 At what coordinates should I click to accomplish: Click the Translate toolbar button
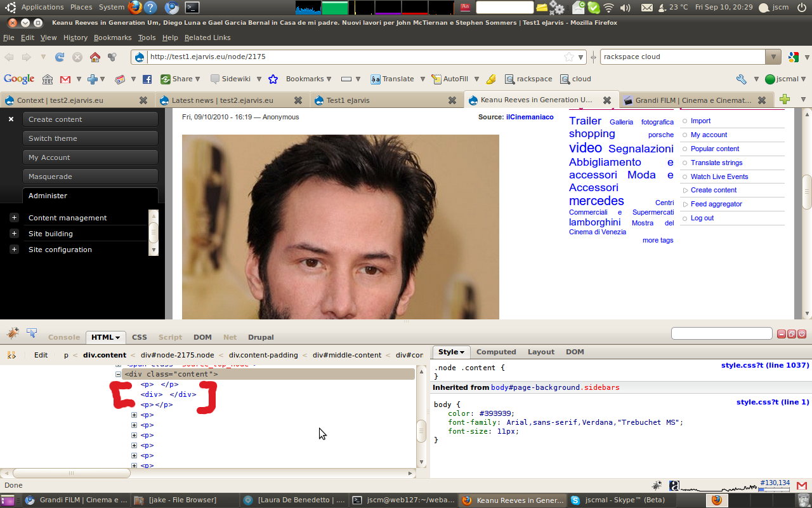[x=392, y=79]
